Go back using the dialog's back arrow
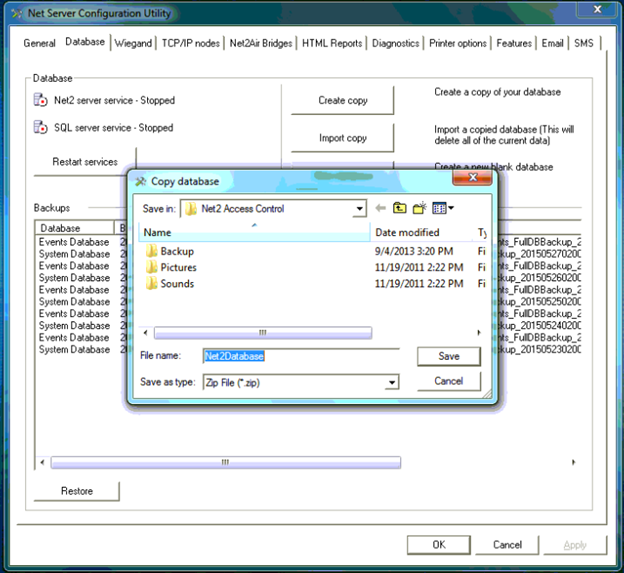This screenshot has height=573, width=624. [380, 208]
